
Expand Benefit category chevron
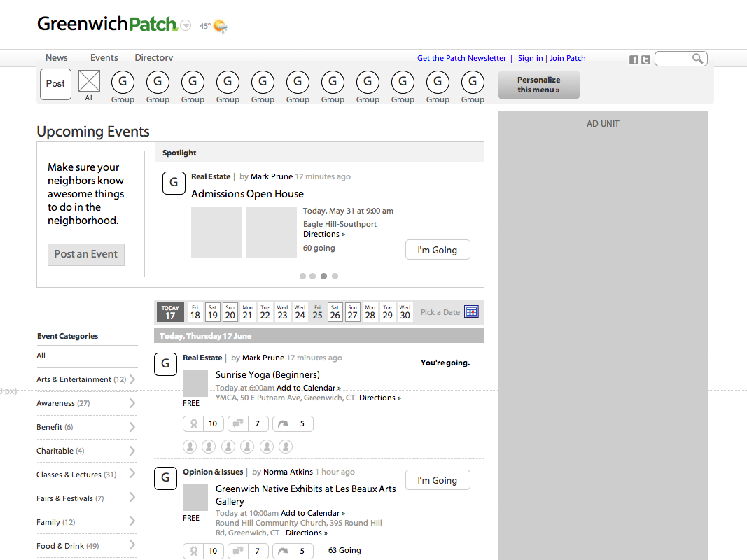click(x=132, y=427)
